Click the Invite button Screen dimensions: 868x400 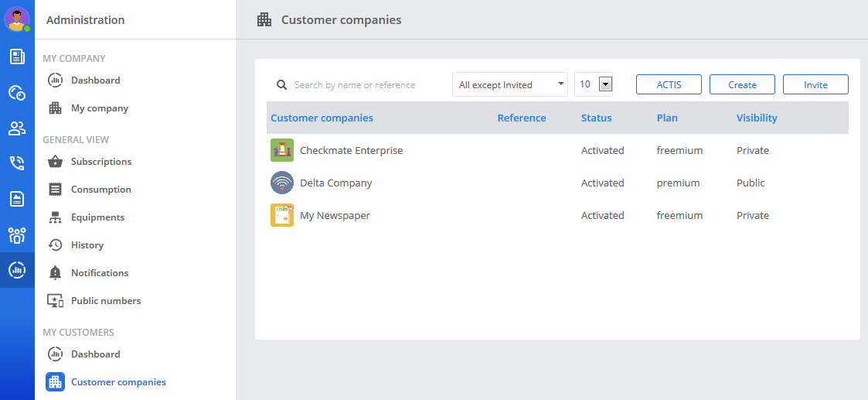(x=815, y=84)
